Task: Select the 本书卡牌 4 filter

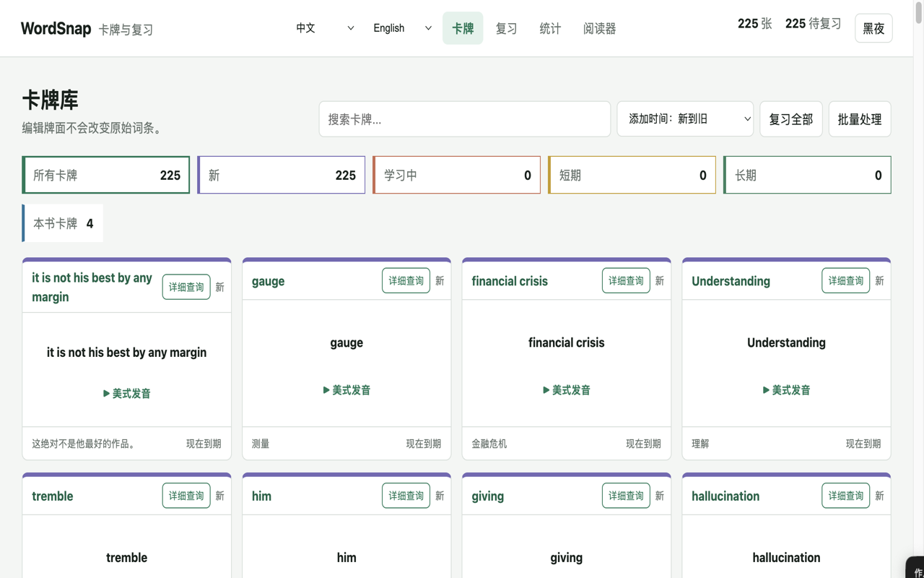Action: pos(63,223)
